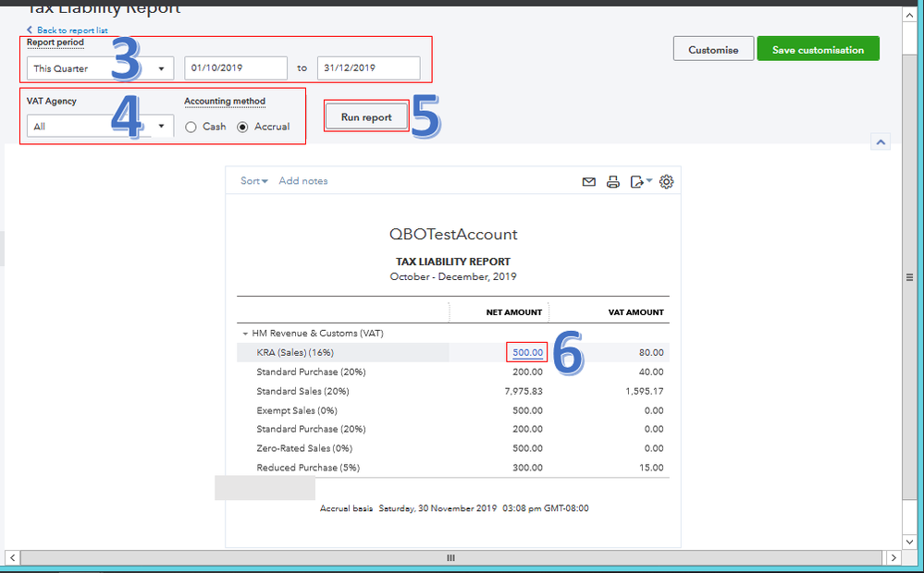Select the Exempt Sales (0%) row

pos(453,410)
